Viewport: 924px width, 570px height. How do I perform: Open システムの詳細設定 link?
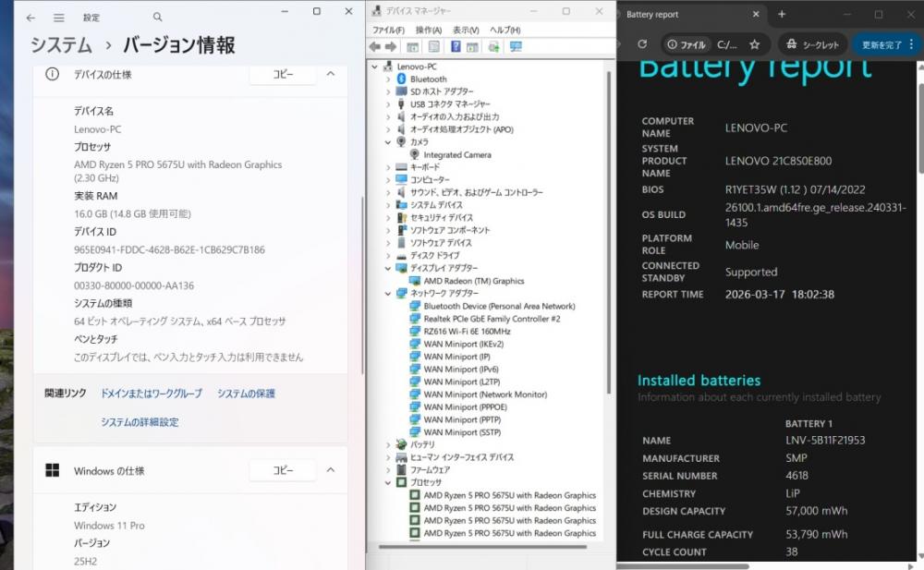140,422
